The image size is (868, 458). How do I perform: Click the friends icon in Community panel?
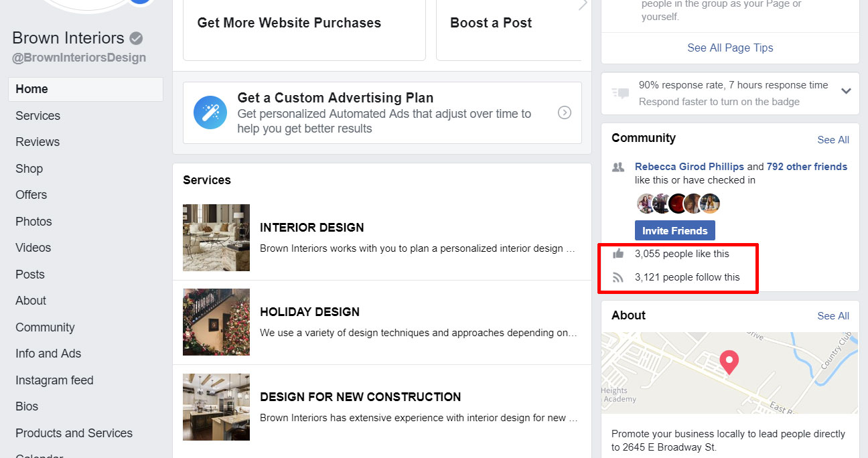tap(618, 167)
